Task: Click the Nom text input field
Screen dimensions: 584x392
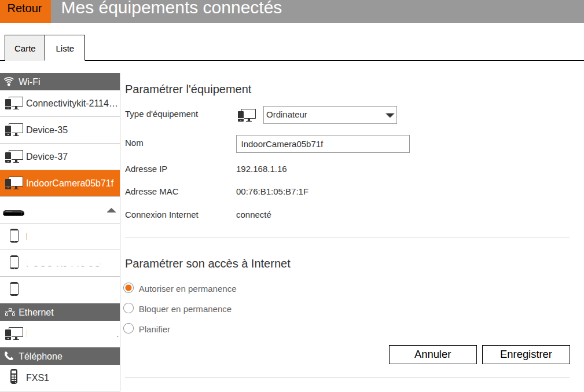Action: coord(322,144)
